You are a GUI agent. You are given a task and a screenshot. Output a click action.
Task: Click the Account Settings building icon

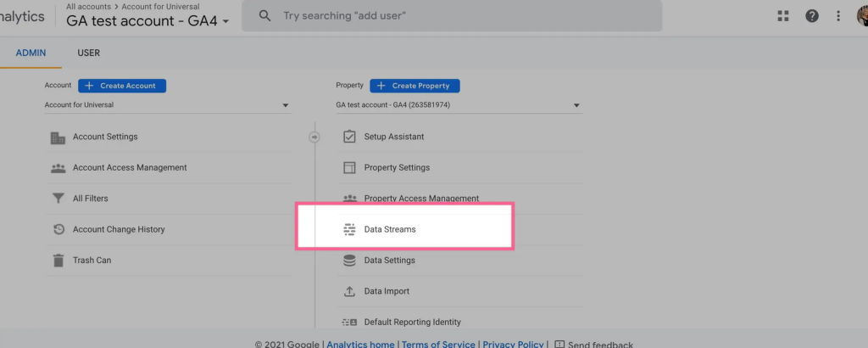58,137
